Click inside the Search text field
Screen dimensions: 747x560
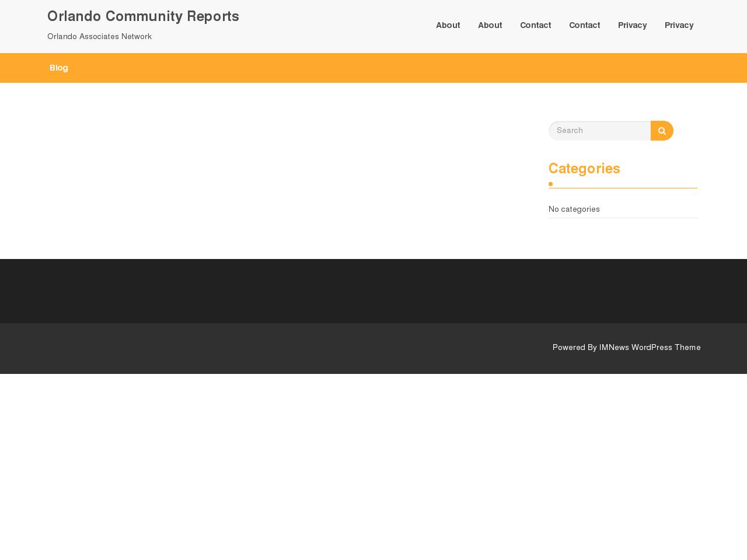599,131
